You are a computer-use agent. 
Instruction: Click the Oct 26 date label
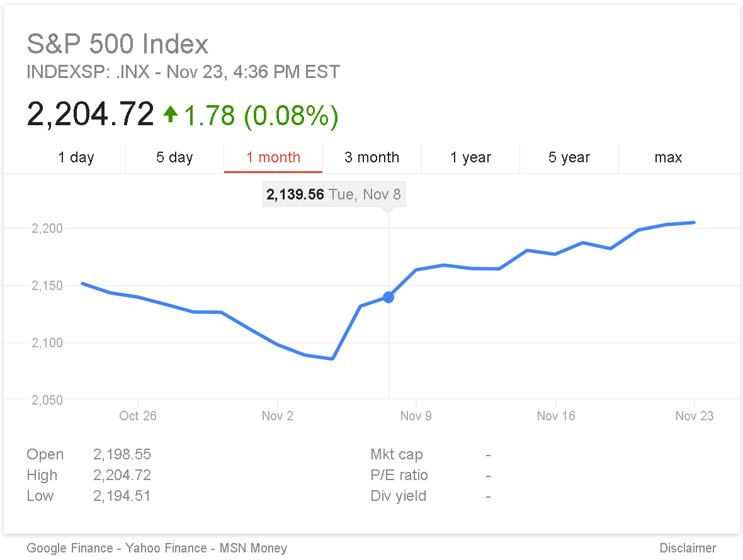point(138,416)
